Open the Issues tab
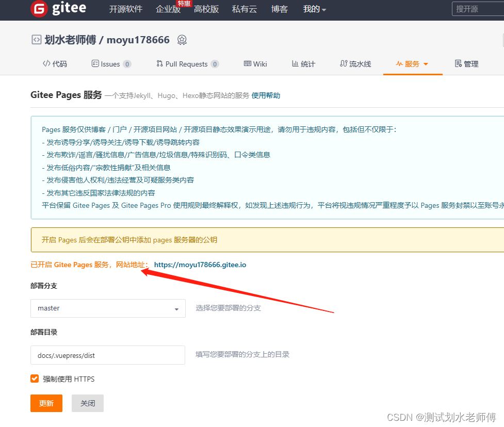This screenshot has width=504, height=427. coord(111,64)
